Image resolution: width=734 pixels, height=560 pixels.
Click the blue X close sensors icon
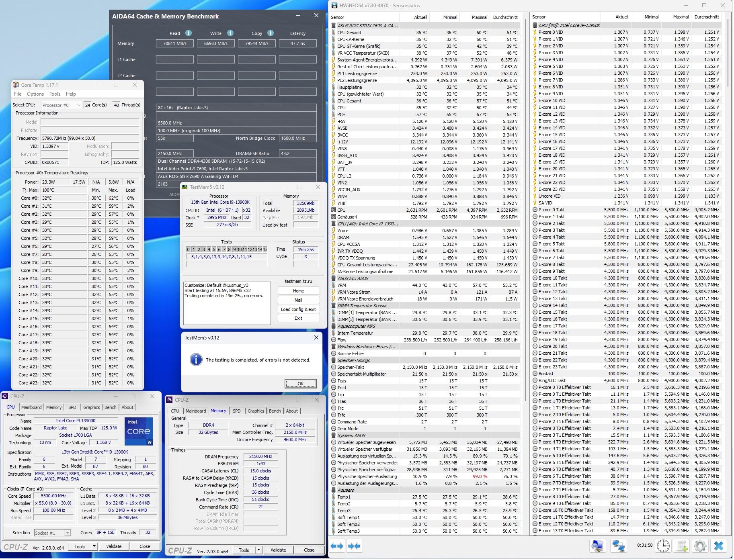tap(719, 546)
